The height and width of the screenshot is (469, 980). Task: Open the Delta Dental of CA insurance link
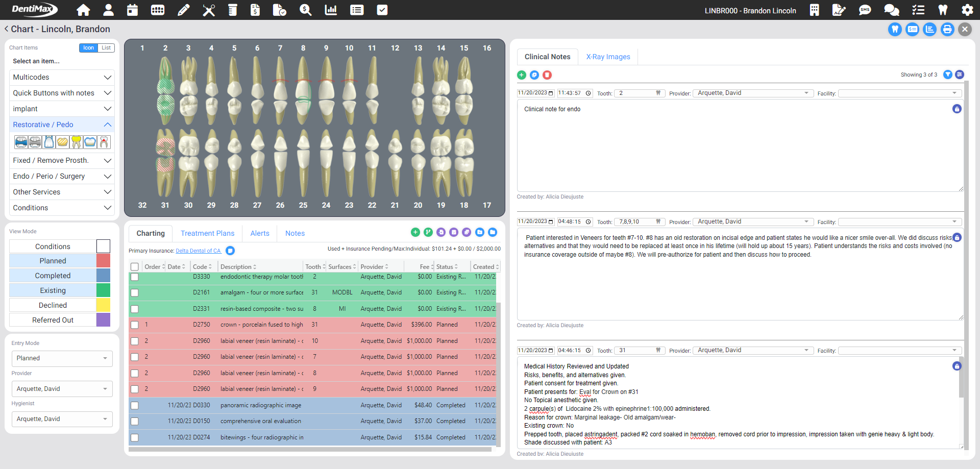[198, 251]
